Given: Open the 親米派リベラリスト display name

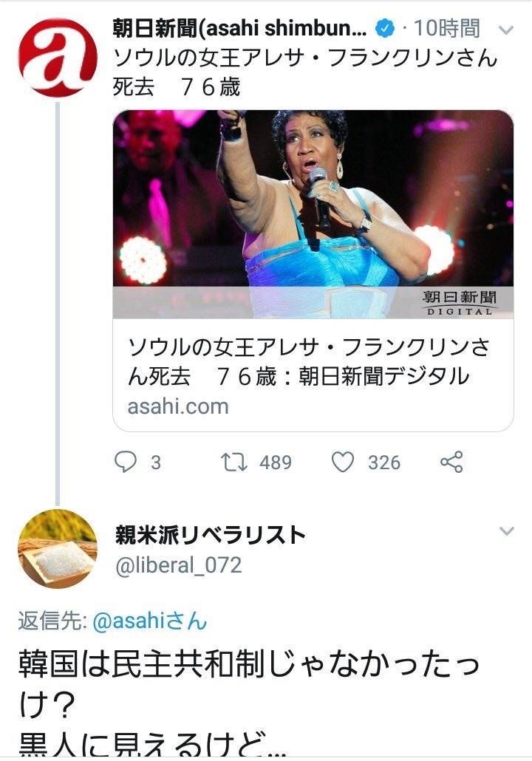Looking at the screenshot, I should coord(210,535).
